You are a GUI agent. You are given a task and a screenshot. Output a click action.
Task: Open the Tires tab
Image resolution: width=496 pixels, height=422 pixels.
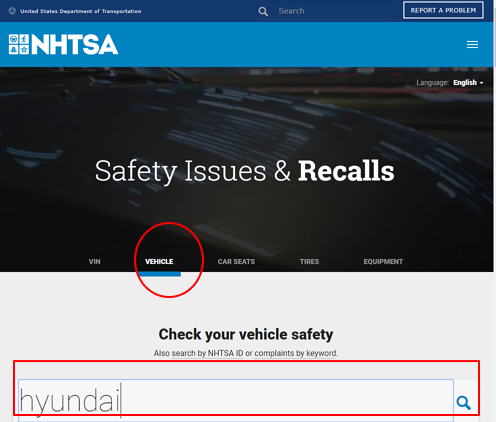click(x=309, y=262)
